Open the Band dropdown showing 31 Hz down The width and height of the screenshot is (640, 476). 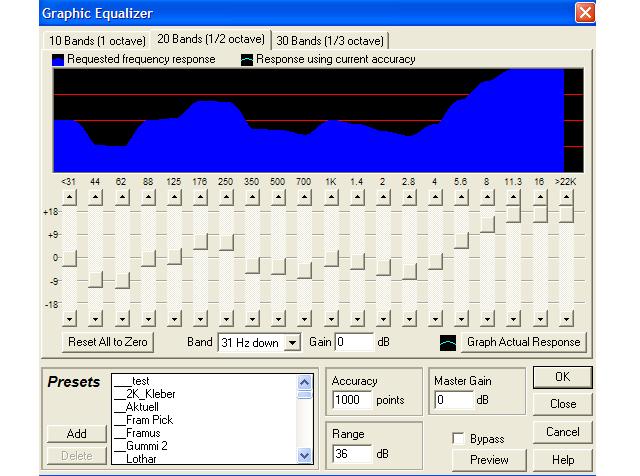[292, 343]
